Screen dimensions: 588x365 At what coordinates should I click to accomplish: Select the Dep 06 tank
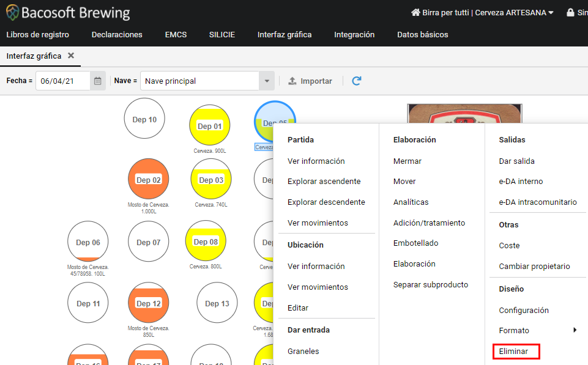(x=88, y=241)
